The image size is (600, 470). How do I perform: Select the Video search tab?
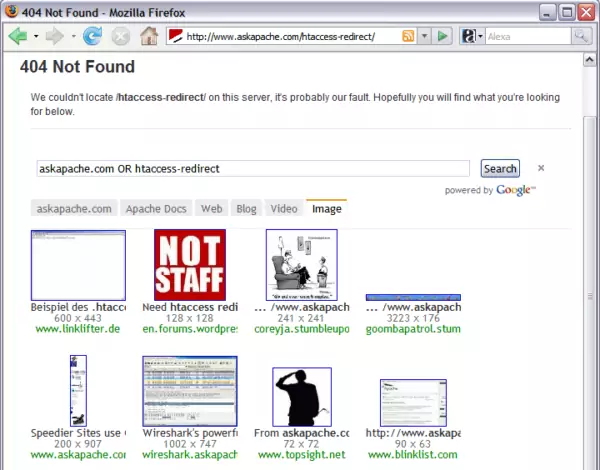pos(283,209)
